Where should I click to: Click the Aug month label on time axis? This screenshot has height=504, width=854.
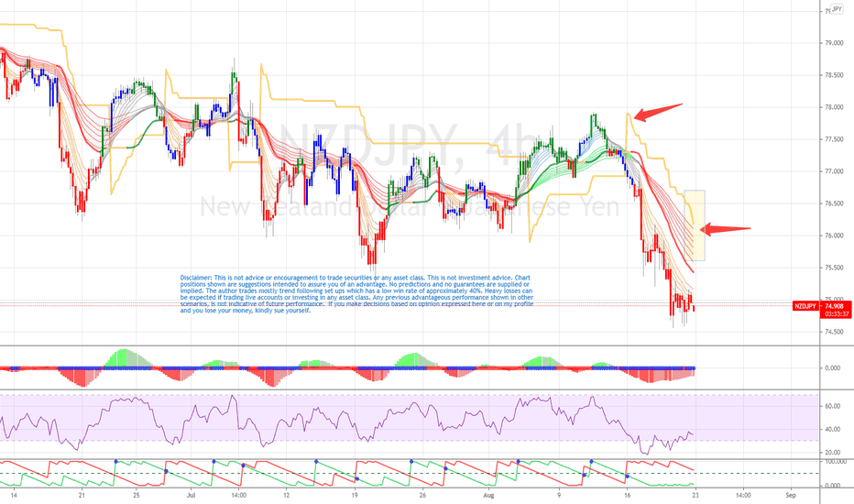coord(488,495)
